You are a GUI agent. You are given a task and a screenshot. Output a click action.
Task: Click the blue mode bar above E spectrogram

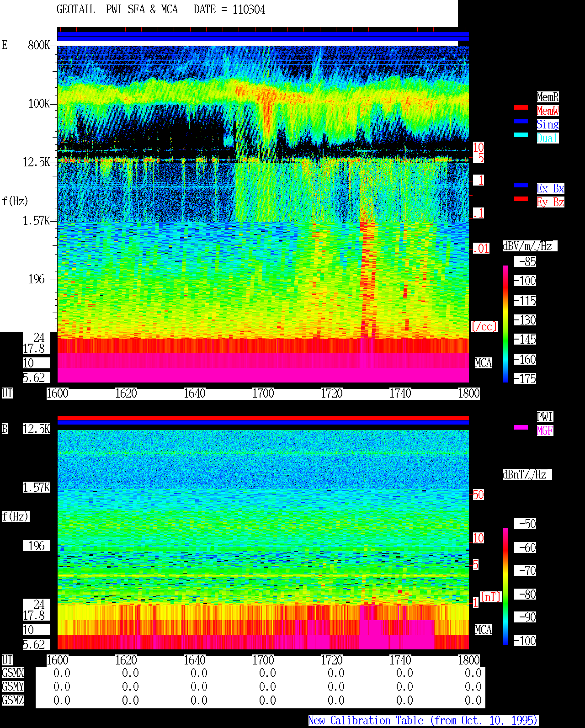tap(263, 36)
